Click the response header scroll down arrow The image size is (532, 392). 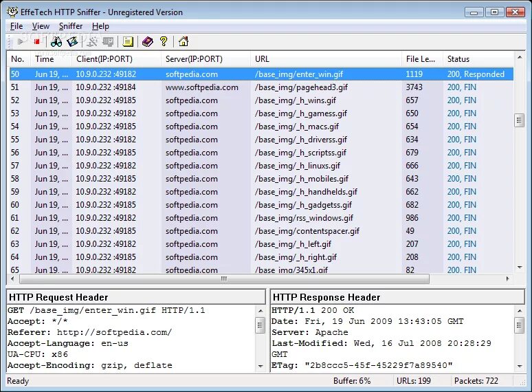point(520,366)
